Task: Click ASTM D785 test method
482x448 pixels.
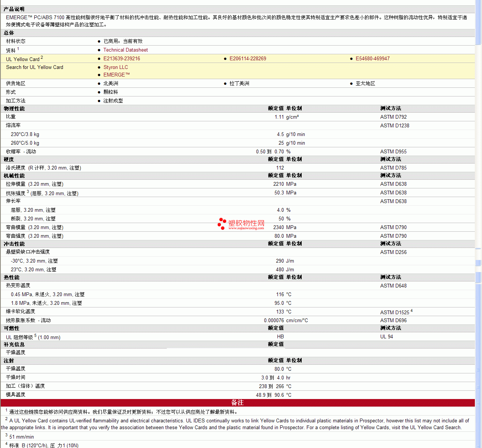Action: tap(394, 168)
